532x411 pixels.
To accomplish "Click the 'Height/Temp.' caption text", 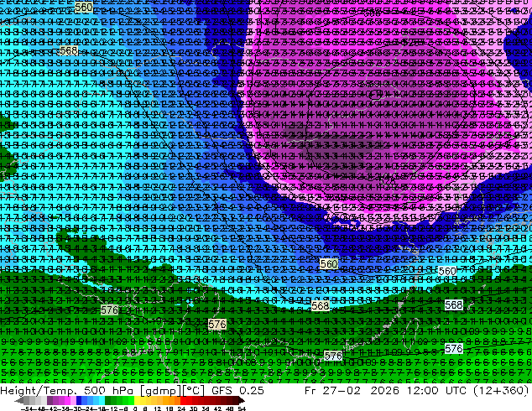I will (x=39, y=391).
